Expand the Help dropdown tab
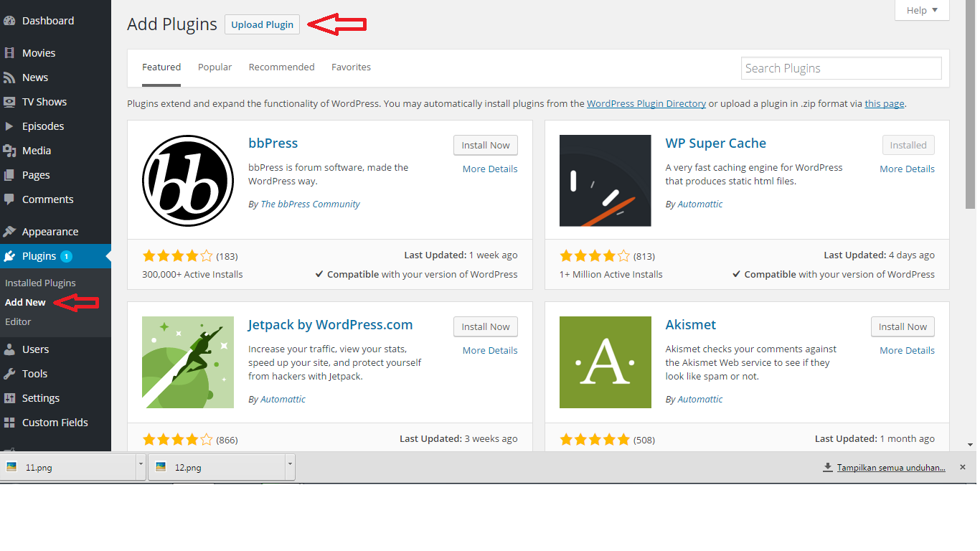The width and height of the screenshot is (980, 551). 922,10
